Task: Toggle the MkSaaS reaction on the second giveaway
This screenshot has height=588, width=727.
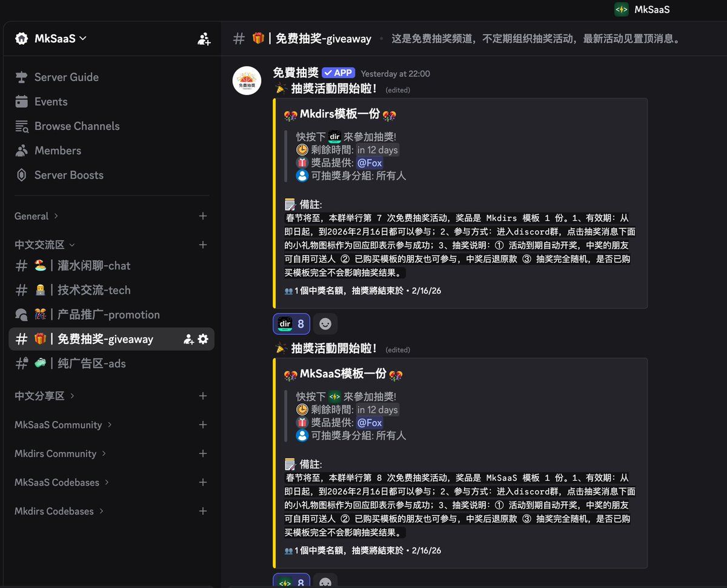Action: (x=291, y=581)
